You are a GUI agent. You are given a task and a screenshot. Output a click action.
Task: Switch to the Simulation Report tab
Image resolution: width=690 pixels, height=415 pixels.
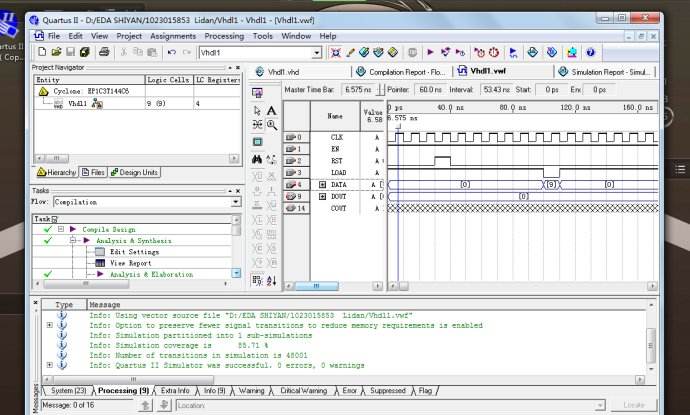pyautogui.click(x=606, y=72)
